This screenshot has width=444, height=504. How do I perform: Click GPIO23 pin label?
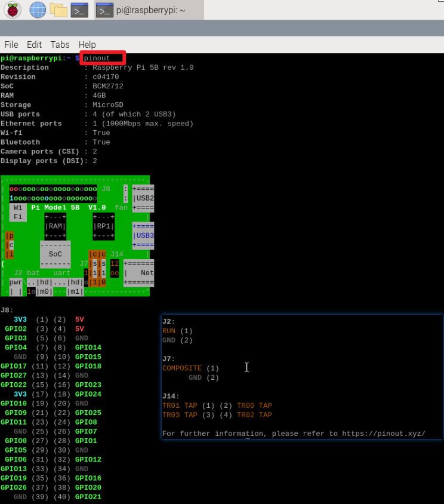point(88,385)
